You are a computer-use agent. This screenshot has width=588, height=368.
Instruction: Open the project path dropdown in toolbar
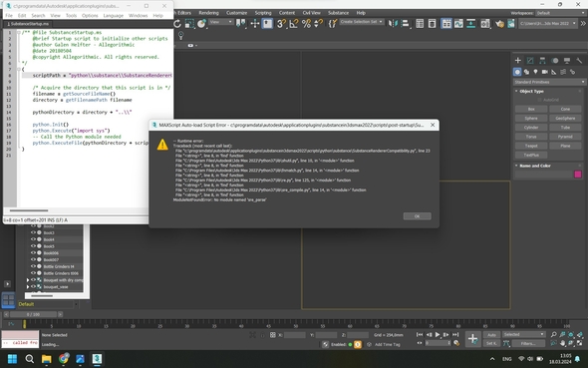click(548, 23)
